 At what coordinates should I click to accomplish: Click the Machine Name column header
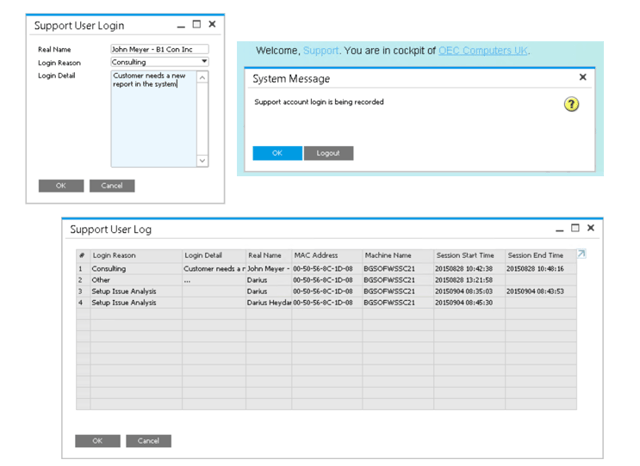click(398, 255)
